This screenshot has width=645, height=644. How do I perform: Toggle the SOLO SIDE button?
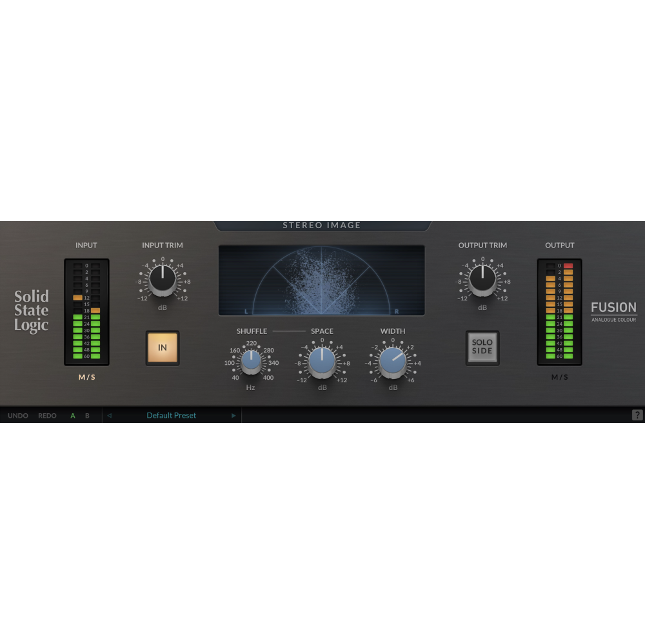[x=482, y=347]
